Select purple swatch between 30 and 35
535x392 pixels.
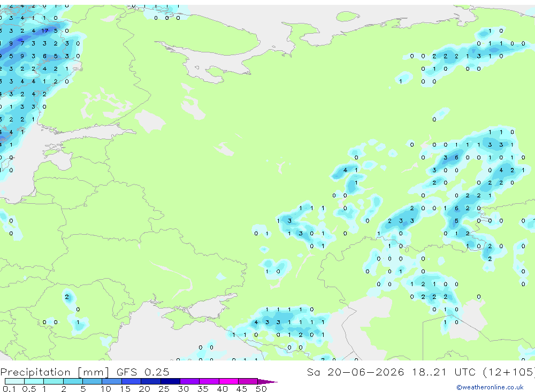pos(189,381)
